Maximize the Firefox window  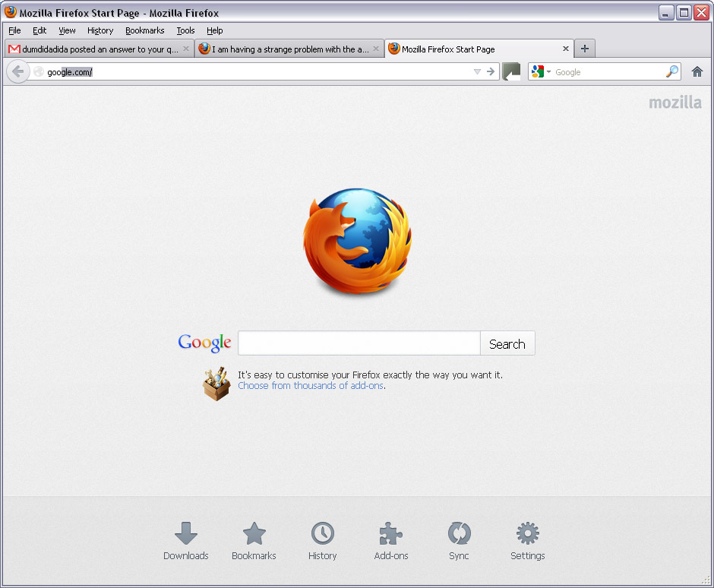(684, 12)
